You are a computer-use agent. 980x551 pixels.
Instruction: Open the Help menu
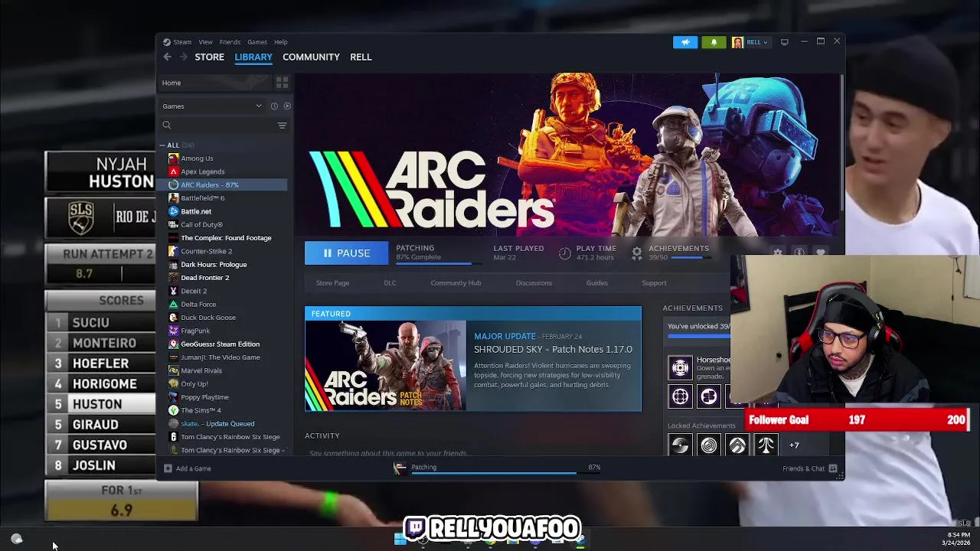(281, 42)
